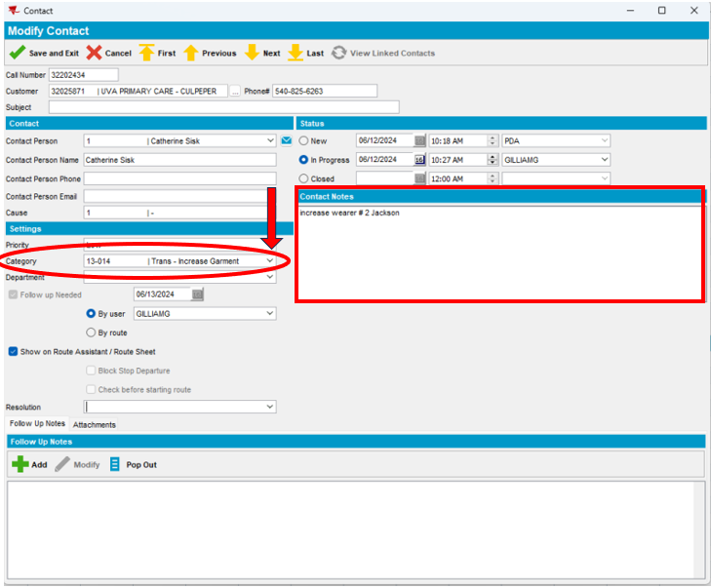Switch to the Attachments tab
Screen dimensions: 711x588
95,425
